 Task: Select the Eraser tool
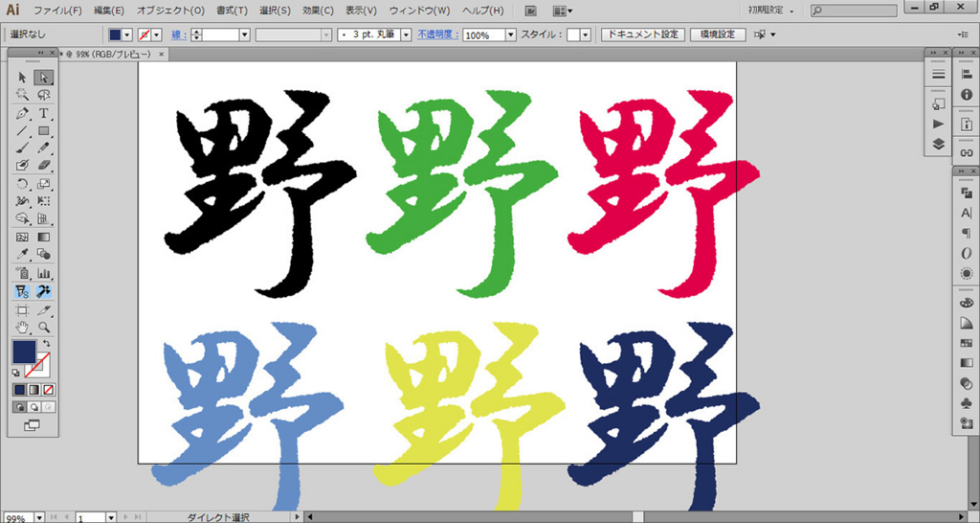[44, 165]
